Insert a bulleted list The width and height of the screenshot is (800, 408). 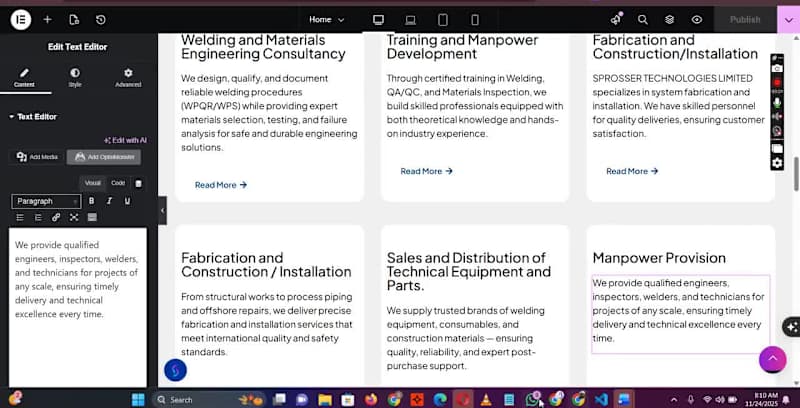coord(20,218)
